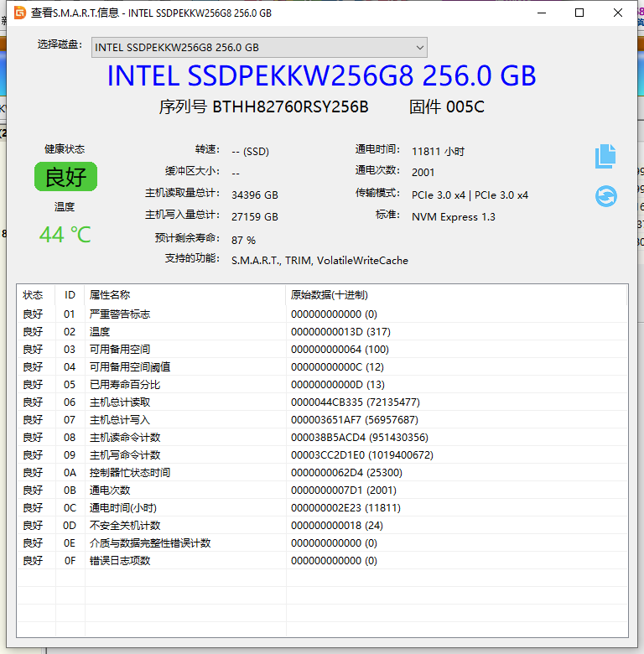
Task: Click raw value 000000002E23 (11811)
Action: pyautogui.click(x=345, y=507)
